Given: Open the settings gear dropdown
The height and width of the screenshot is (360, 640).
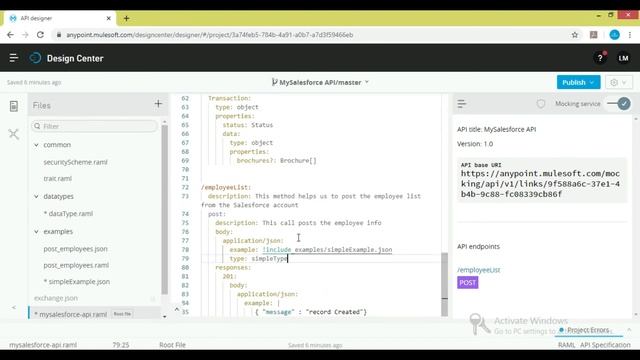Looking at the screenshot, I should (618, 82).
